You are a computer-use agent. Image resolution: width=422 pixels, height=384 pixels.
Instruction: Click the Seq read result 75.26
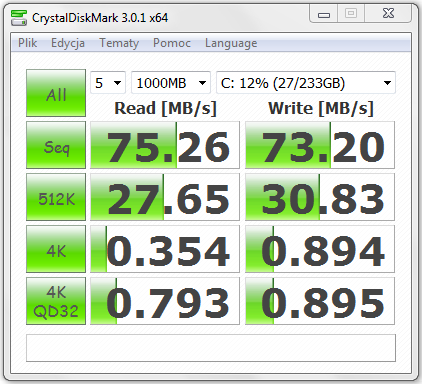pyautogui.click(x=165, y=145)
